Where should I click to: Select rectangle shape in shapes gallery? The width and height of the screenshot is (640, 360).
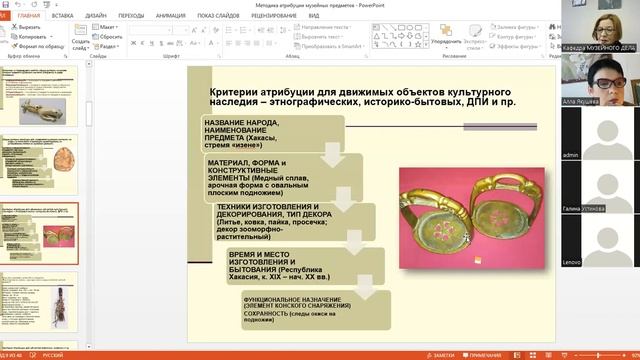click(402, 27)
